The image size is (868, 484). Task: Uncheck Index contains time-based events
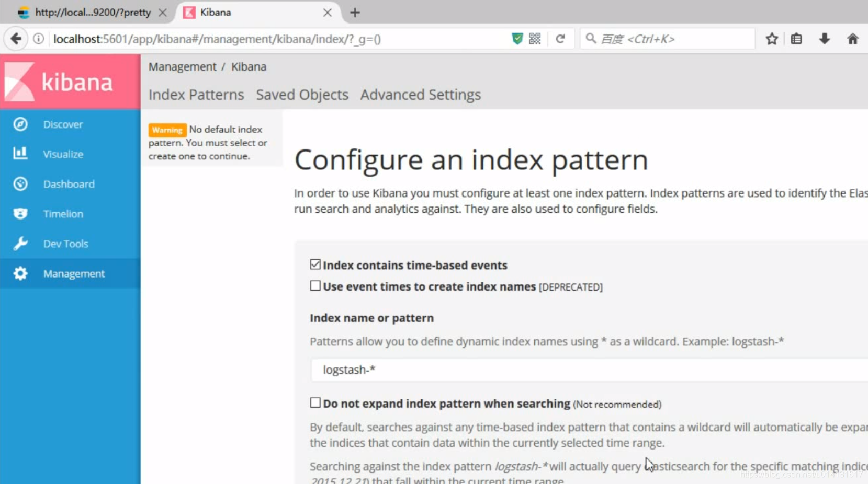[x=315, y=264]
